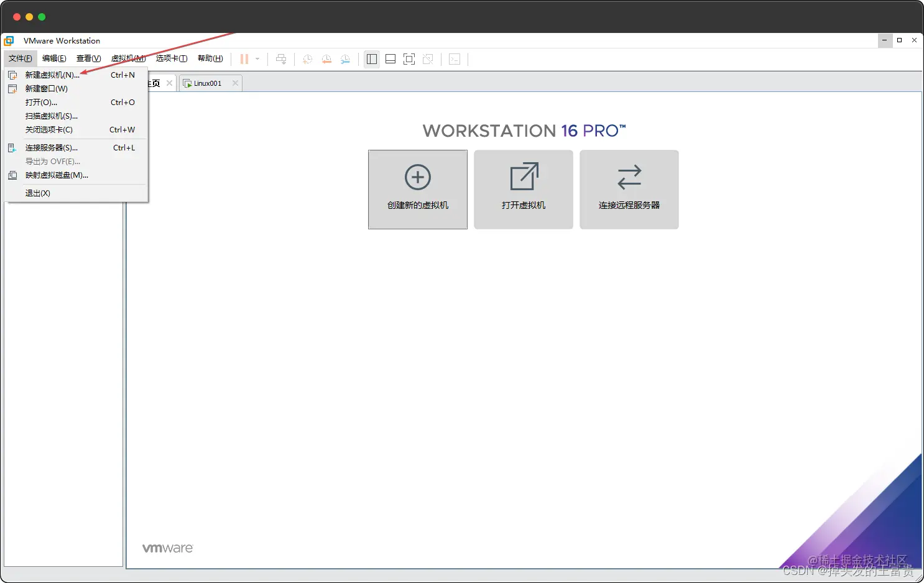Choose 退出(X) from the file menu
This screenshot has width=924, height=583.
(76, 193)
